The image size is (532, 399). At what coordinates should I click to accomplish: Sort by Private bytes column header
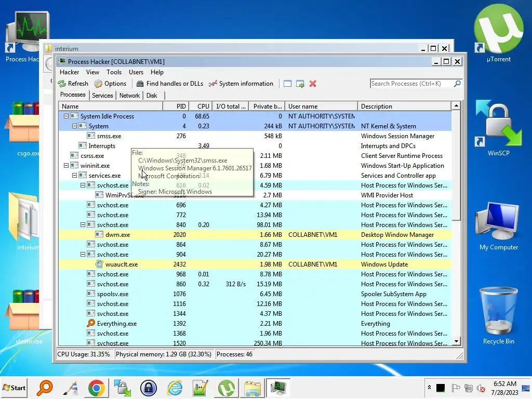[x=267, y=106]
